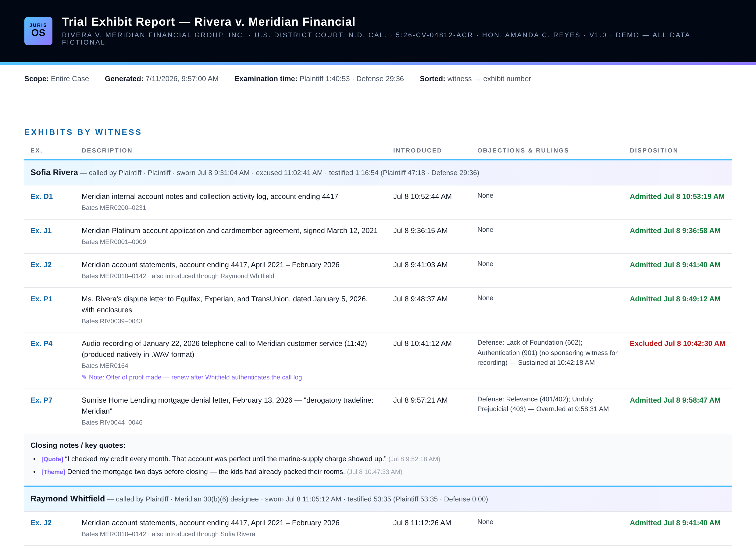Open the Ex. D1 exhibit link
The height and width of the screenshot is (549, 756).
pos(42,196)
